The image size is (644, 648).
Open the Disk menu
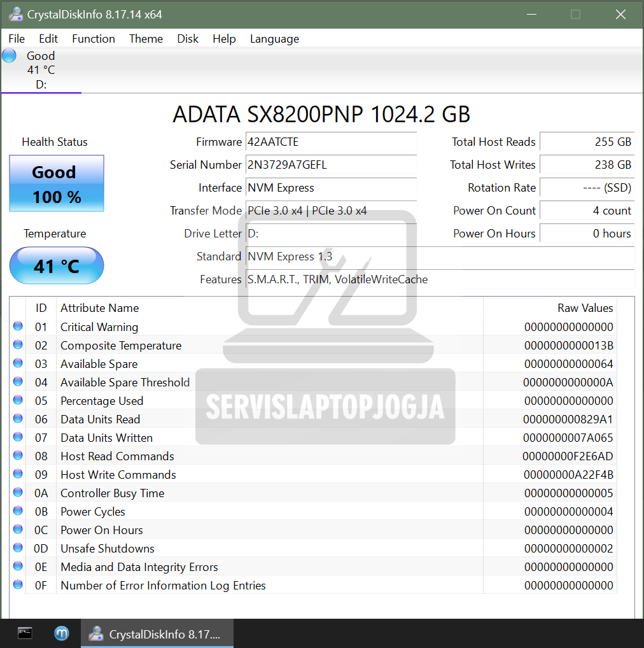click(188, 39)
